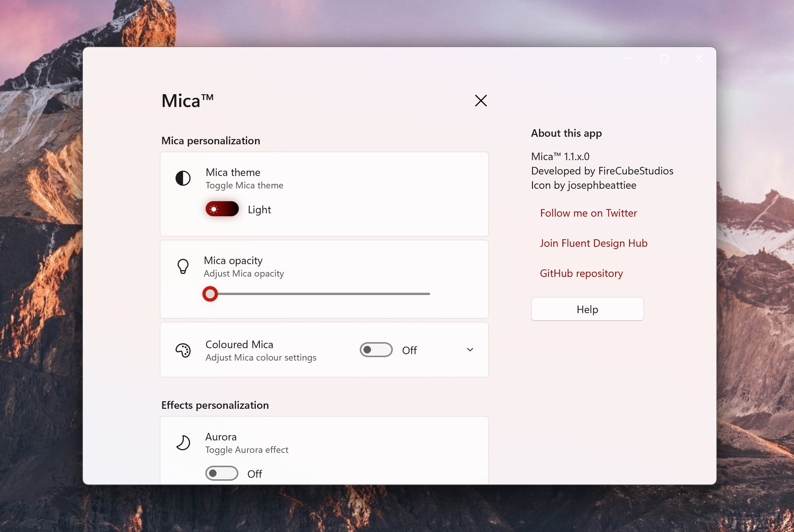Click the "Mica™" page title
Image resolution: width=794 pixels, height=532 pixels.
tap(187, 101)
